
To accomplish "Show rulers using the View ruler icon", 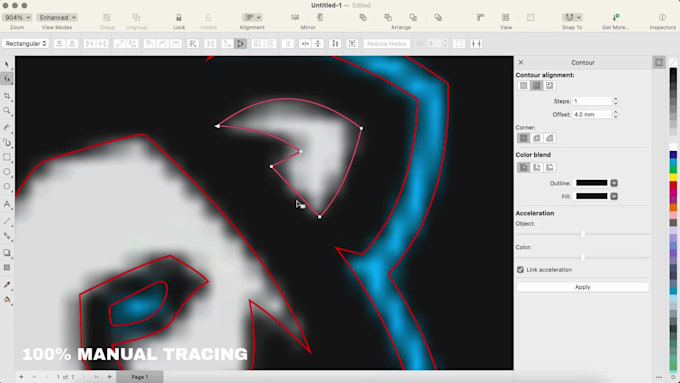I will click(481, 17).
